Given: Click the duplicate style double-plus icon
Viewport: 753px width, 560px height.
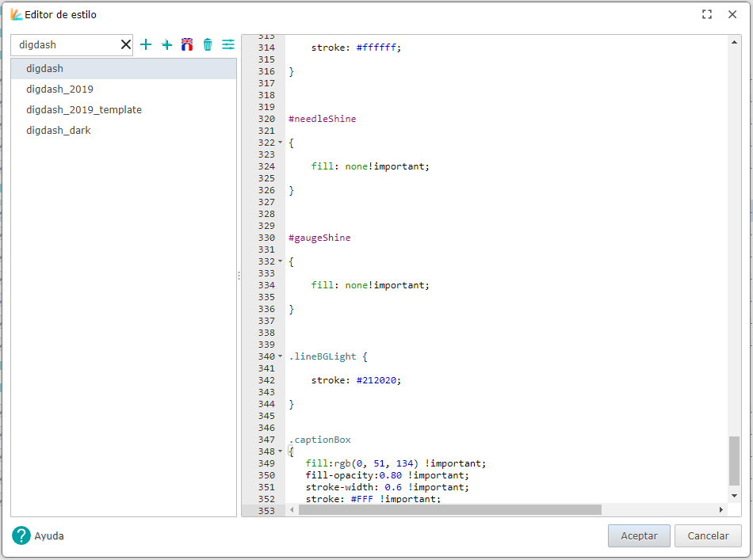Looking at the screenshot, I should [x=166, y=44].
